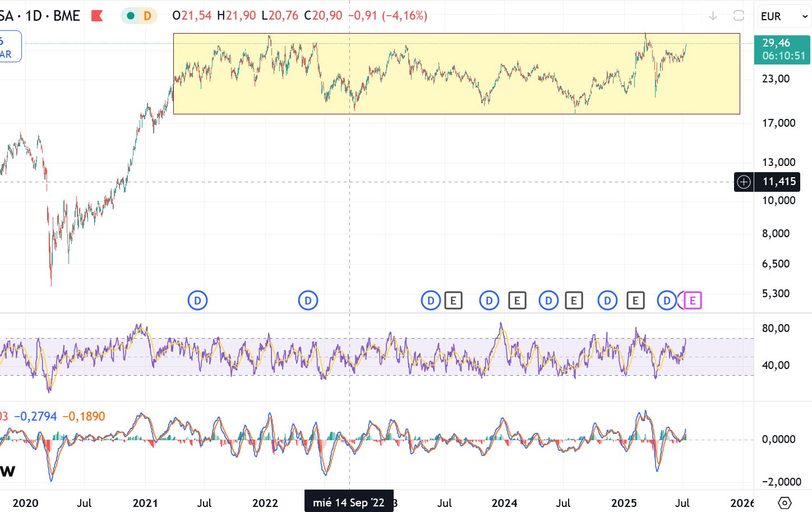The height and width of the screenshot is (512, 812).
Task: Toggle the orange D data-delay badge
Action: coord(147,16)
